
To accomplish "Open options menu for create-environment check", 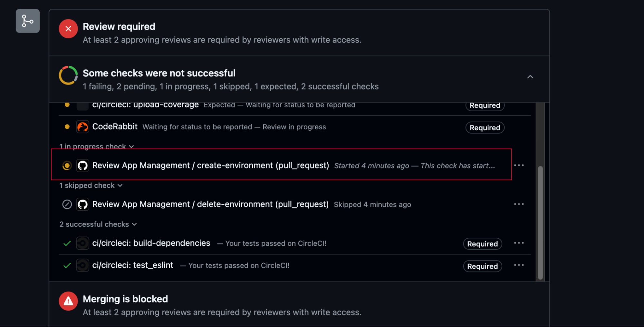I will (519, 165).
